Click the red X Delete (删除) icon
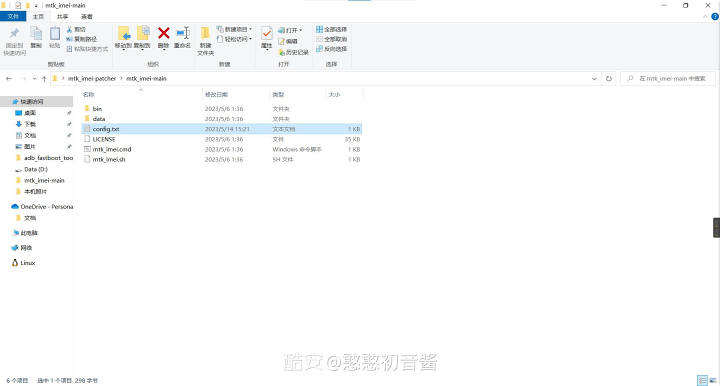Viewport: 720px width, 386px height. 163,33
